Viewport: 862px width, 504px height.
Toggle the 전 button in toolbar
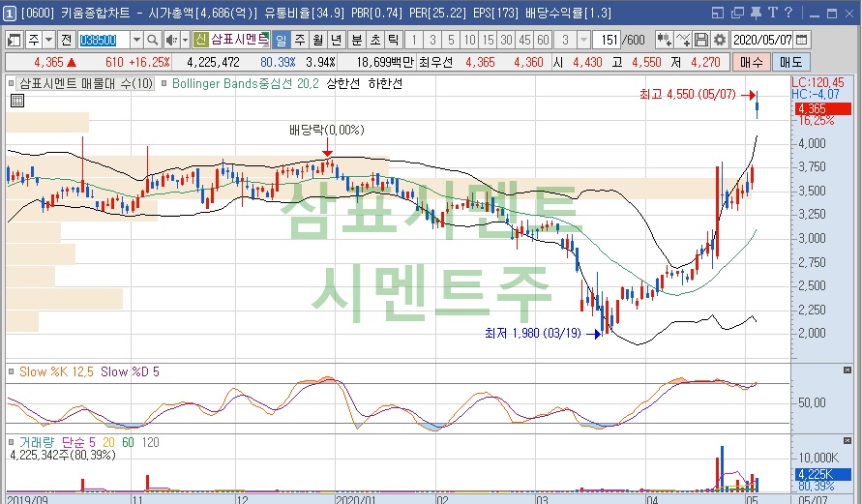pyautogui.click(x=67, y=40)
